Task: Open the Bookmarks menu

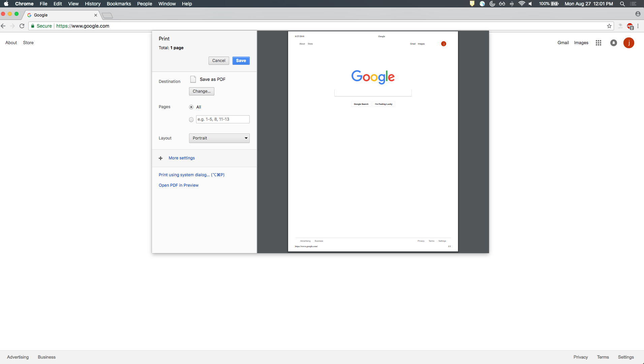Action: tap(119, 4)
